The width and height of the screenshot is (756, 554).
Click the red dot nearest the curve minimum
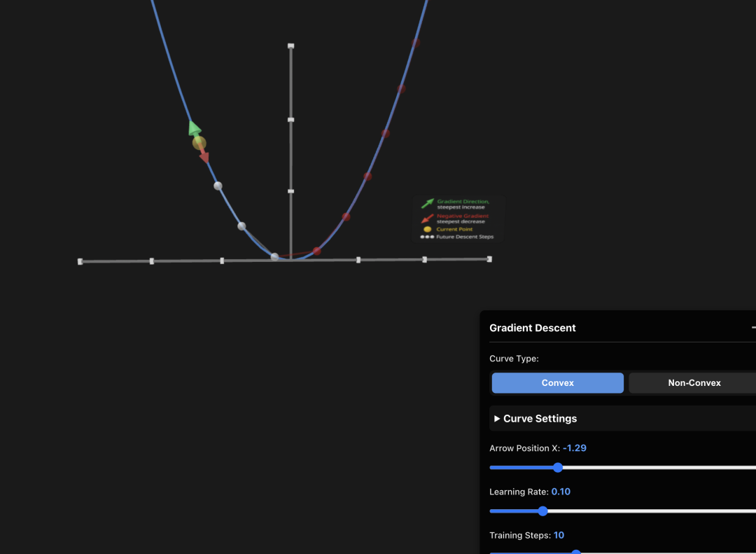point(317,251)
